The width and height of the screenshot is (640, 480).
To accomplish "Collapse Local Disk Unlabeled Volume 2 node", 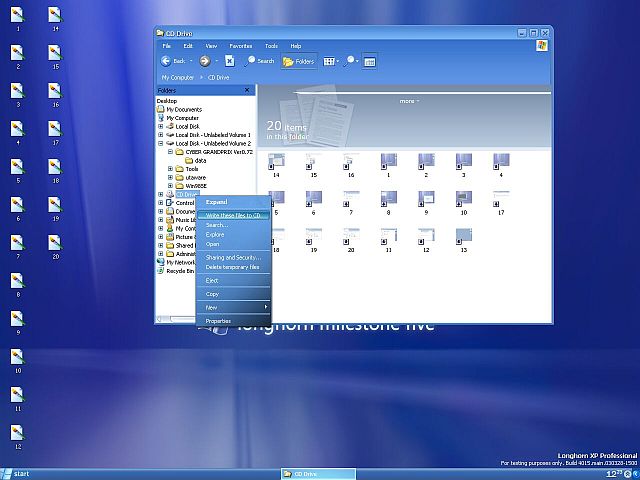I will [x=160, y=143].
